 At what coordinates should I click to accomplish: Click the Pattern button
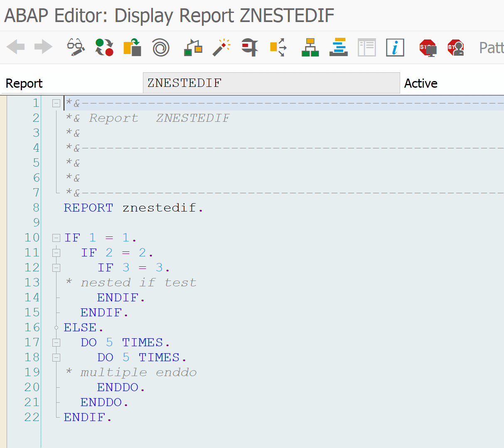pos(492,47)
